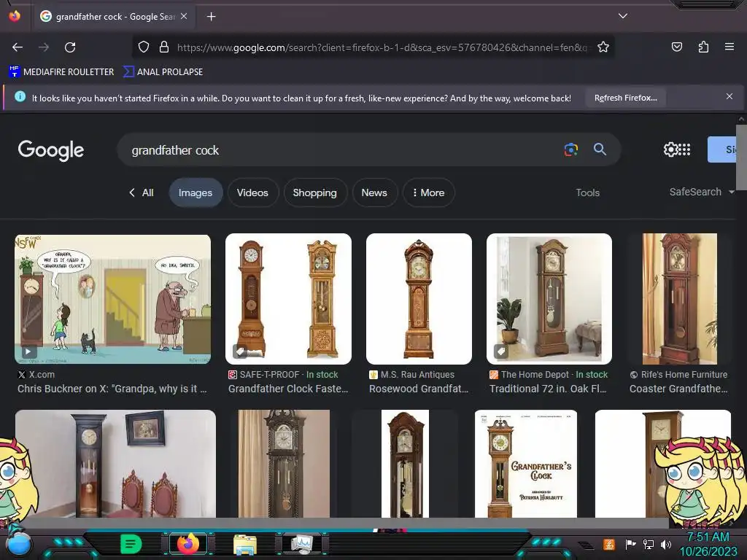The height and width of the screenshot is (560, 747).
Task: Switch to the Videos tab
Action: point(252,192)
